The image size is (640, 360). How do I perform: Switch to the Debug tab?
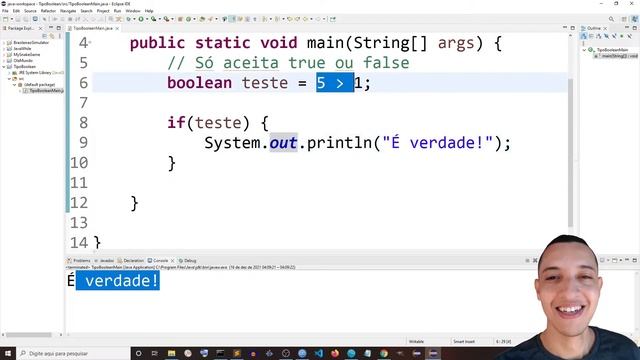(188, 260)
